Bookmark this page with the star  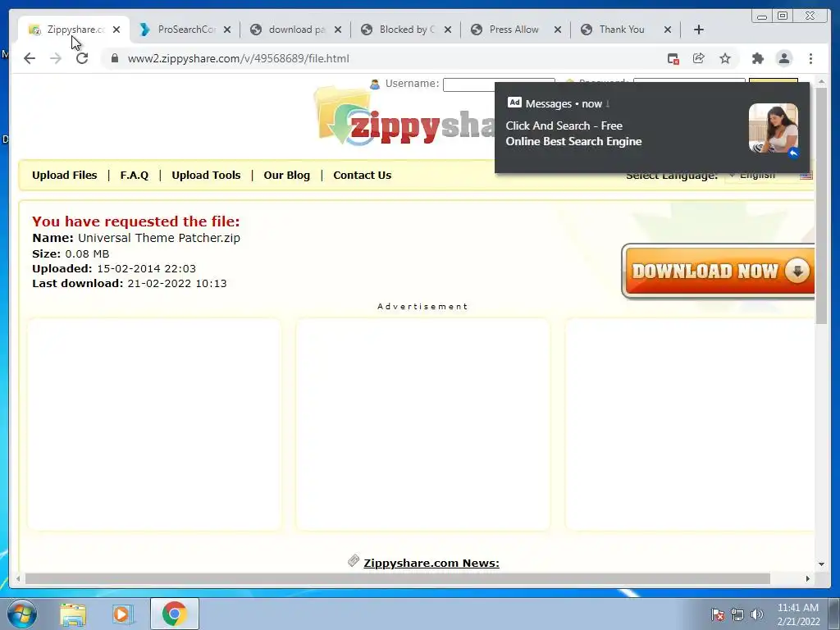[725, 58]
